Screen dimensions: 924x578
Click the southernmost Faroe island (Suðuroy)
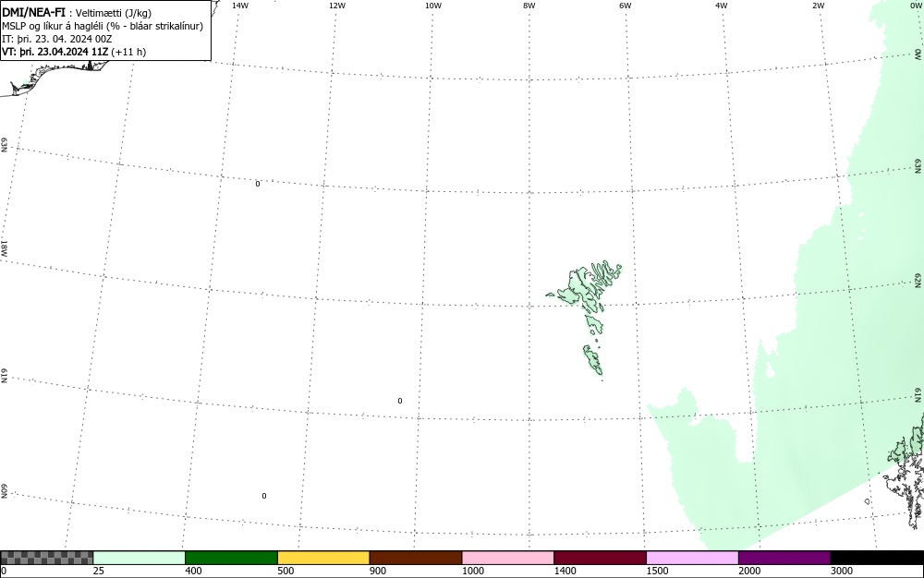(x=593, y=360)
